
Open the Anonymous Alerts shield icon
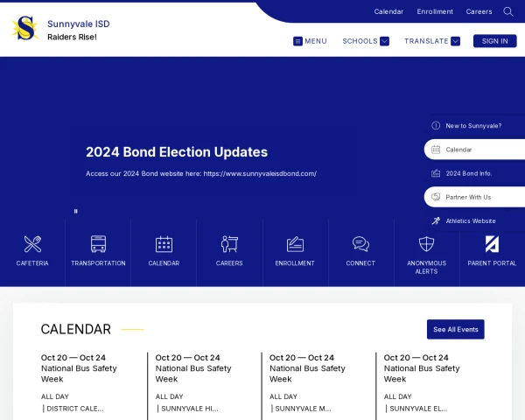point(426,244)
